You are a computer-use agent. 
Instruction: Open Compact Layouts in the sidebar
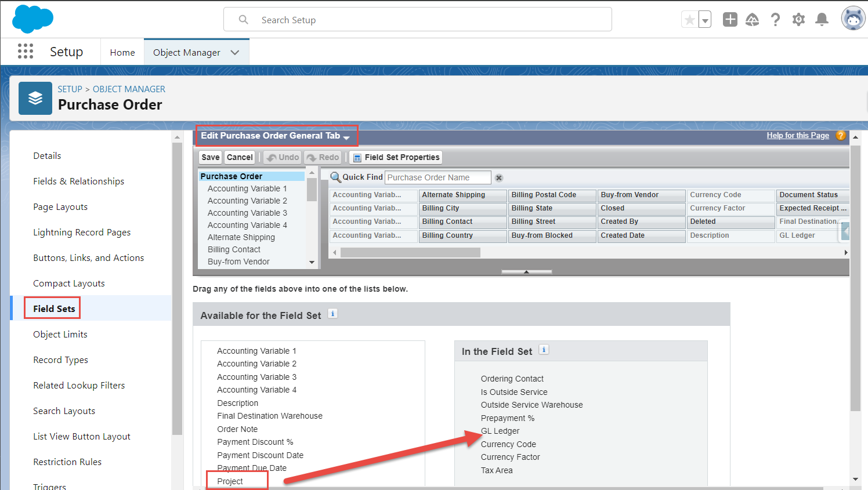tap(69, 283)
